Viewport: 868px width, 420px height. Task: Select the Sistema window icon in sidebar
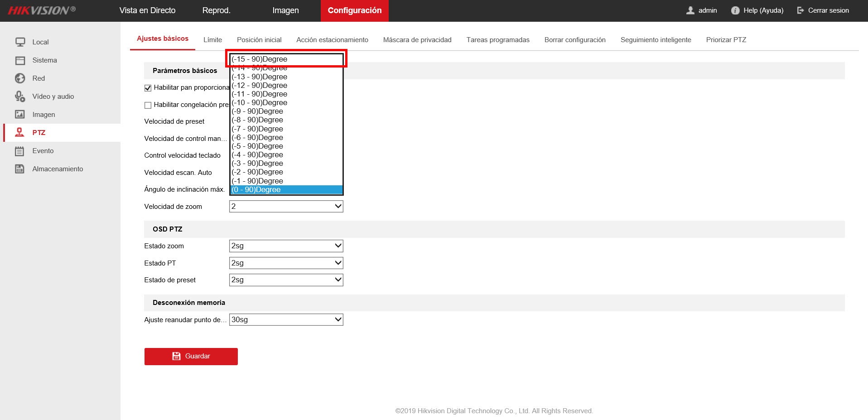point(20,60)
